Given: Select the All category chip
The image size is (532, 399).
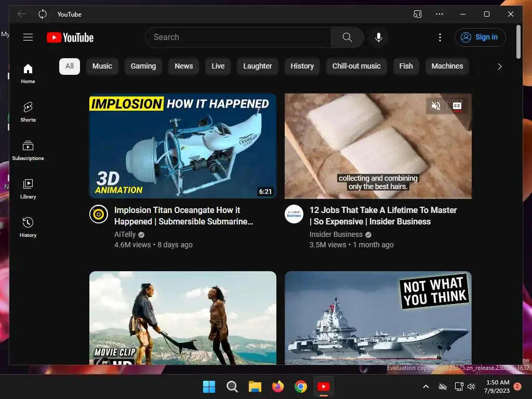Looking at the screenshot, I should pyautogui.click(x=70, y=66).
